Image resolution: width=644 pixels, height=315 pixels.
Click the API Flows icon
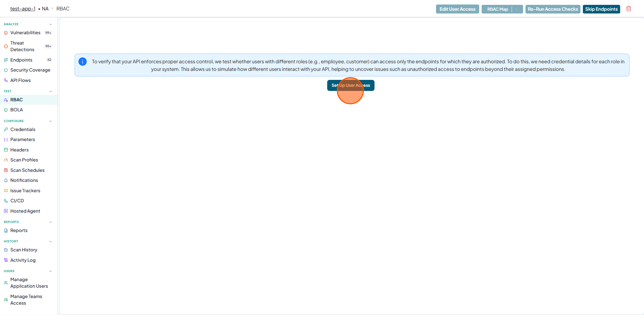coord(6,81)
